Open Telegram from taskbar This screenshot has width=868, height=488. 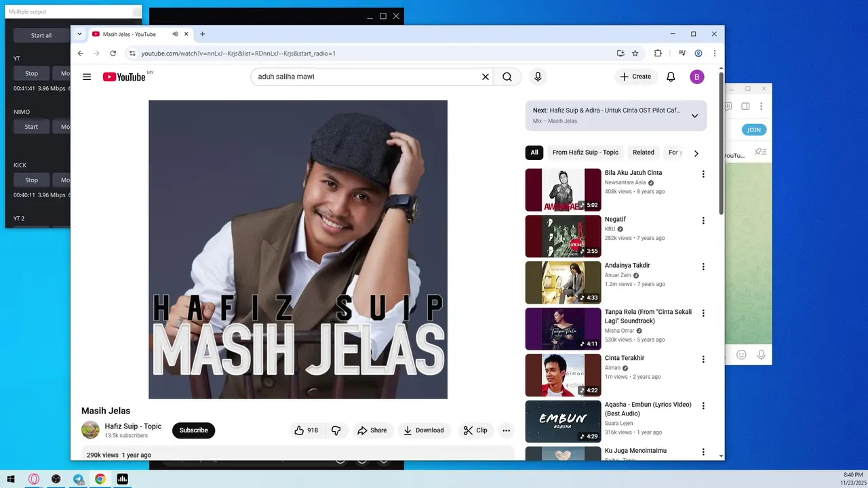(78, 479)
